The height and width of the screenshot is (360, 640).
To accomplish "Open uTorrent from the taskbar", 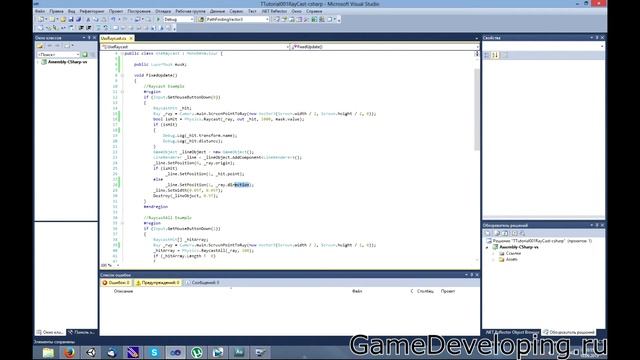I will pyautogui.click(x=197, y=352).
